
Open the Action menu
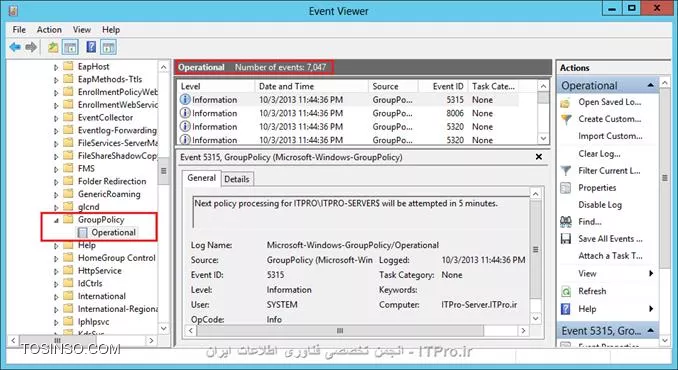point(49,29)
